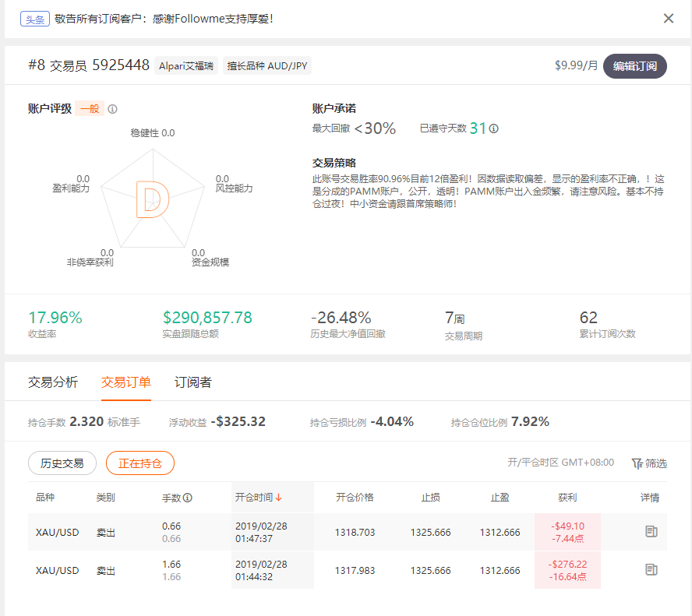Close the top announcement banner
The width and height of the screenshot is (692, 616).
pyautogui.click(x=668, y=19)
